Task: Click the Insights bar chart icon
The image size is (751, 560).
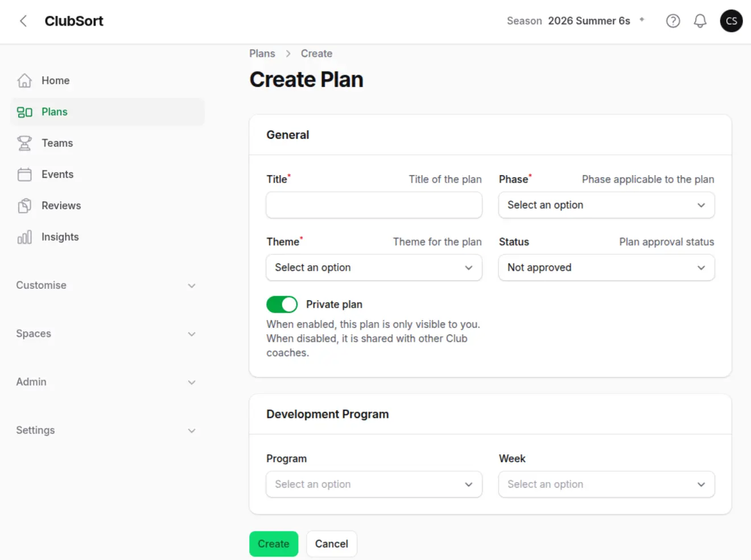Action: click(24, 237)
